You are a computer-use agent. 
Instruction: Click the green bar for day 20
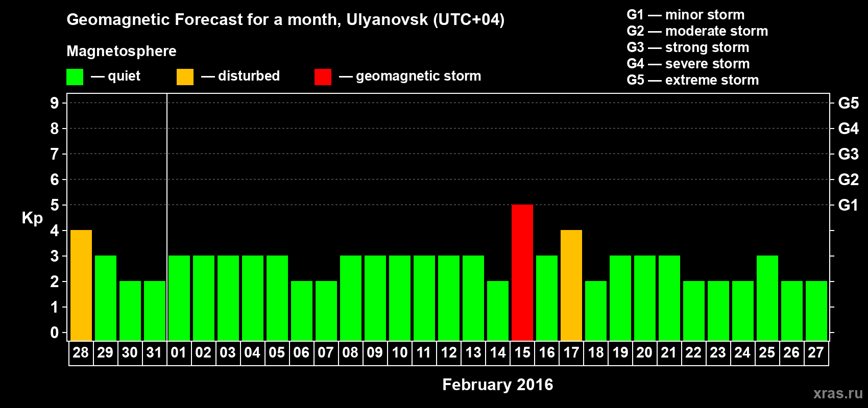(645, 298)
